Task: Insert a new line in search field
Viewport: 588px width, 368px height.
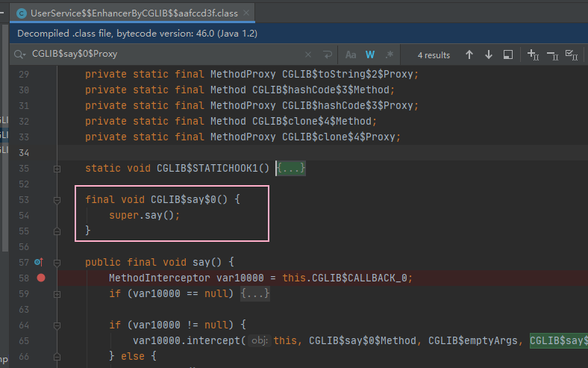Action: click(328, 54)
